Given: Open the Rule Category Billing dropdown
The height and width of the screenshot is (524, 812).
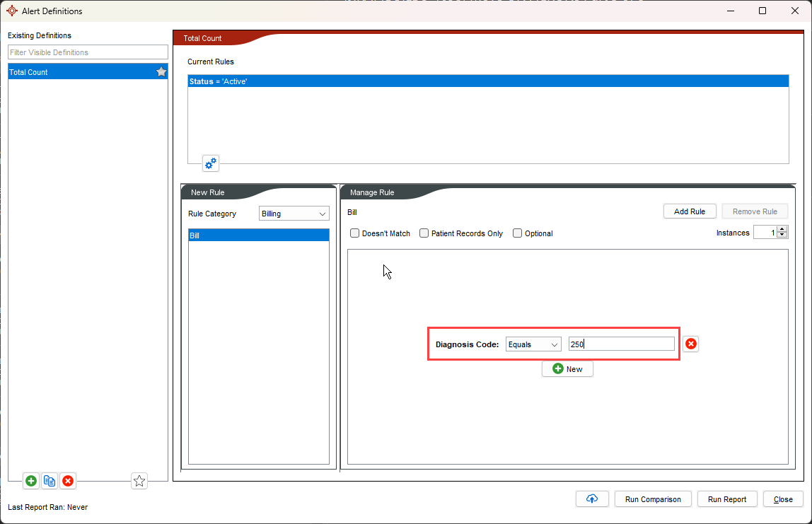Looking at the screenshot, I should click(x=294, y=214).
